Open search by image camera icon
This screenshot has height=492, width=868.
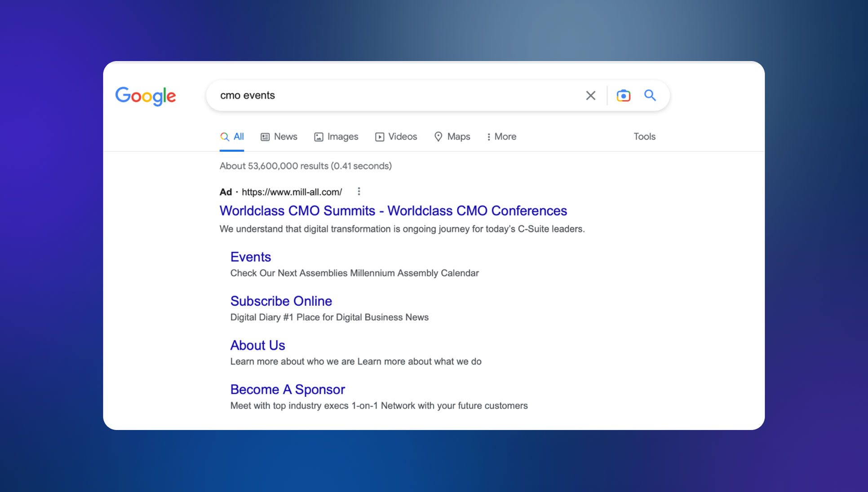623,96
